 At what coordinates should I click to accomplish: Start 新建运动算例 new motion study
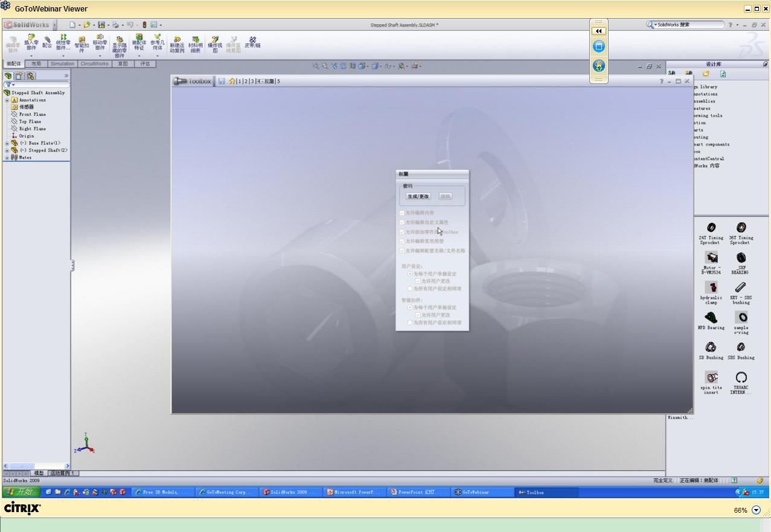coord(177,45)
